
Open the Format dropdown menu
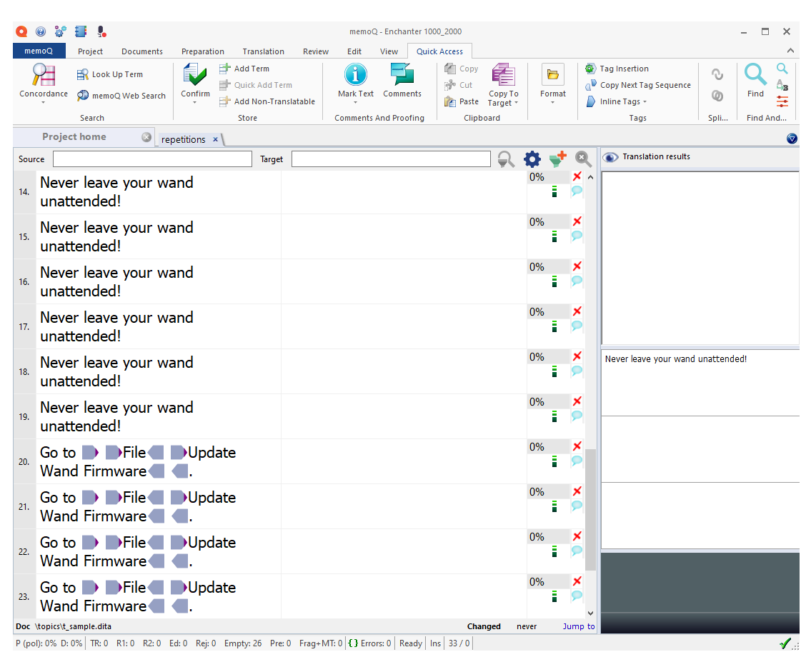[x=552, y=103]
